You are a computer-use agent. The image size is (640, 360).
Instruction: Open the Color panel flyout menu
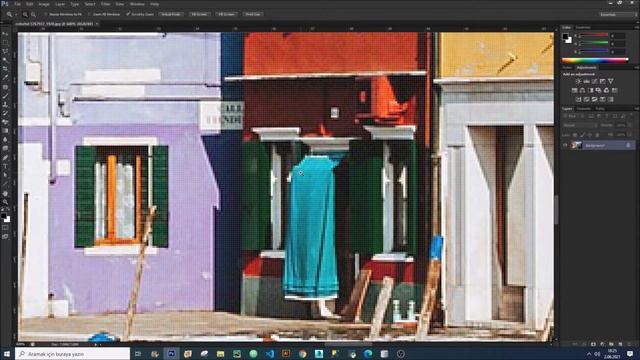(636, 27)
